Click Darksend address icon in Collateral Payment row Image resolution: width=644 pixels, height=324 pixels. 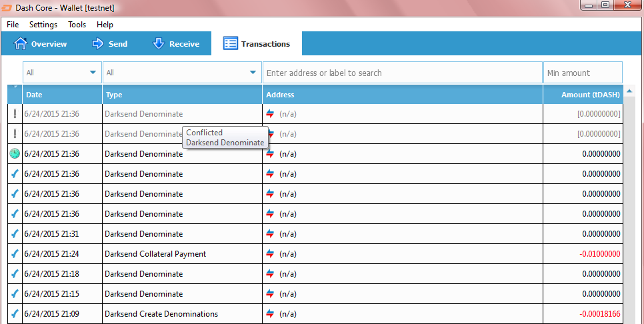(270, 254)
